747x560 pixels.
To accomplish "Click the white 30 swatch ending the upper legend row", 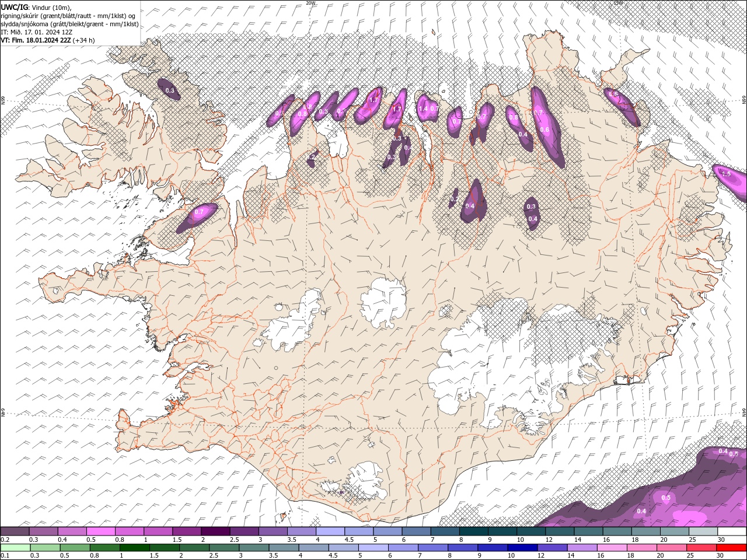I will click(731, 531).
